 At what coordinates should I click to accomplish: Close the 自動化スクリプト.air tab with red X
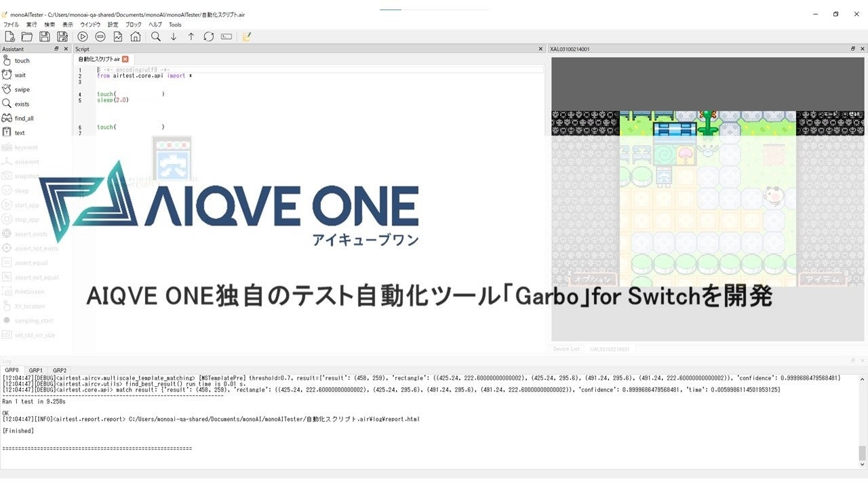point(125,59)
